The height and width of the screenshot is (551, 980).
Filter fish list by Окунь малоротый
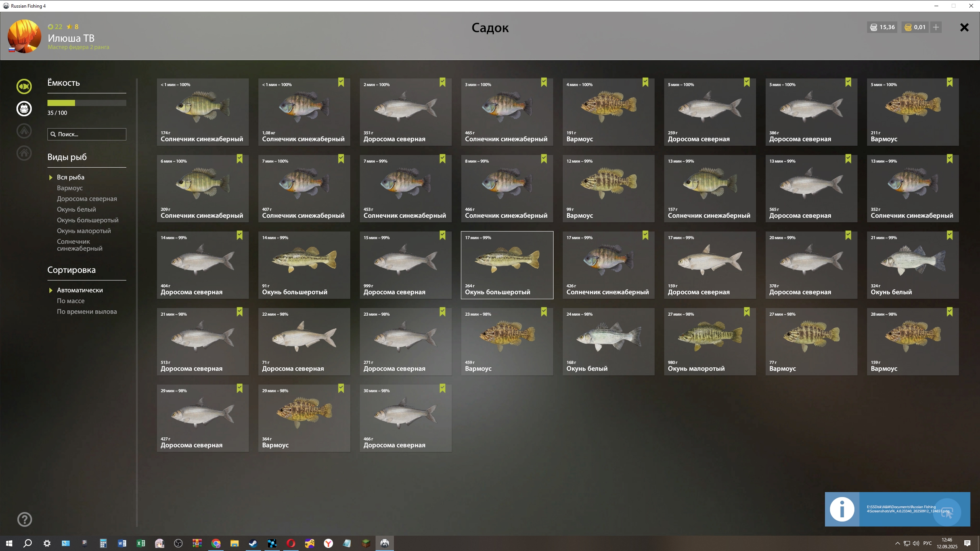(84, 231)
